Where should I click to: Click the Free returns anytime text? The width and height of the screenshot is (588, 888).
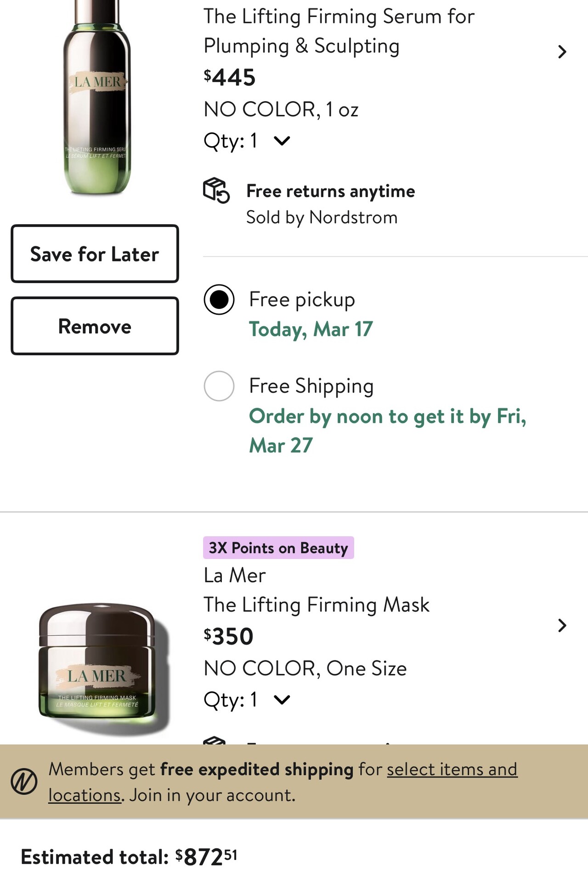(330, 191)
